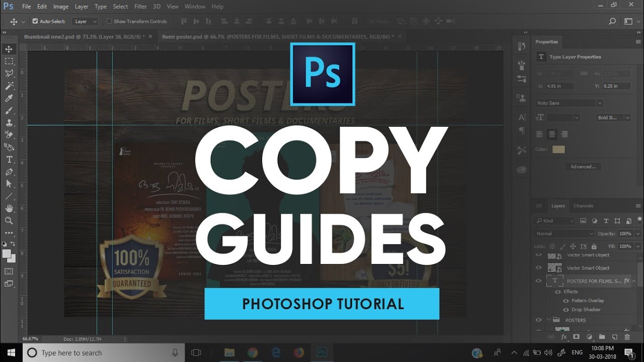Open the Auto-Select Layer dropdown
Viewport: 644px width, 362px height.
85,22
